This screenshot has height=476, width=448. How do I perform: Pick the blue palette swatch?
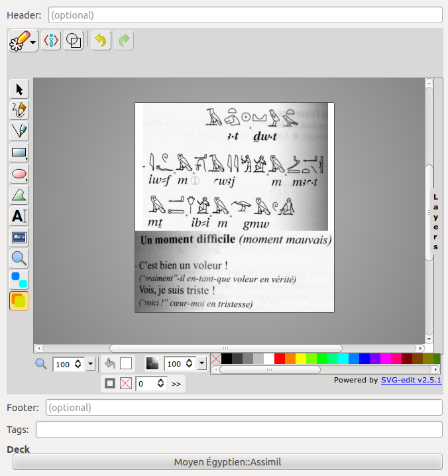point(364,359)
